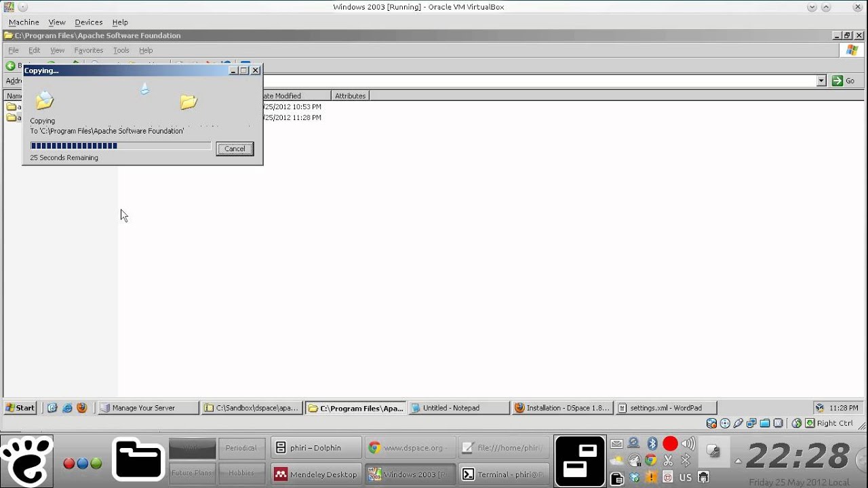Open Klipper scissors clipboard tray icon
Image resolution: width=868 pixels, height=488 pixels.
pyautogui.click(x=668, y=461)
